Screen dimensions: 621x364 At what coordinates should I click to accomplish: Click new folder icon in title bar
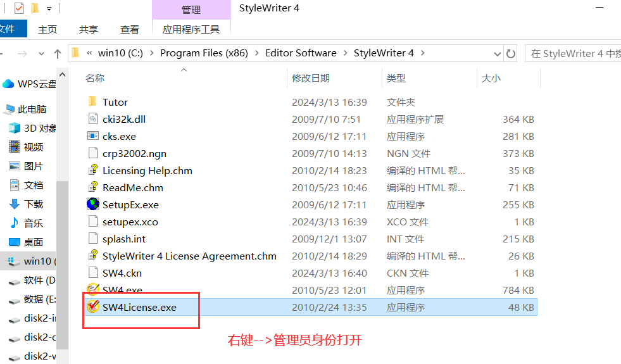pyautogui.click(x=35, y=8)
